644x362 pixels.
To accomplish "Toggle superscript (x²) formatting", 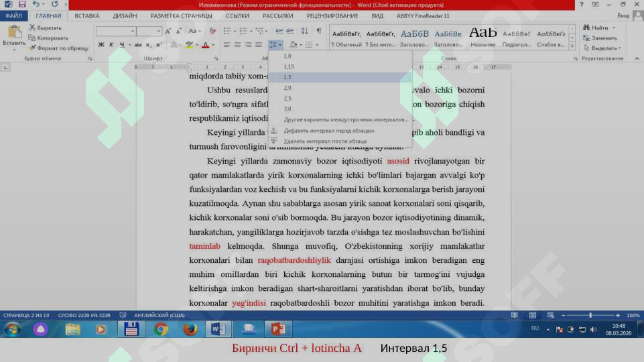I will [159, 44].
